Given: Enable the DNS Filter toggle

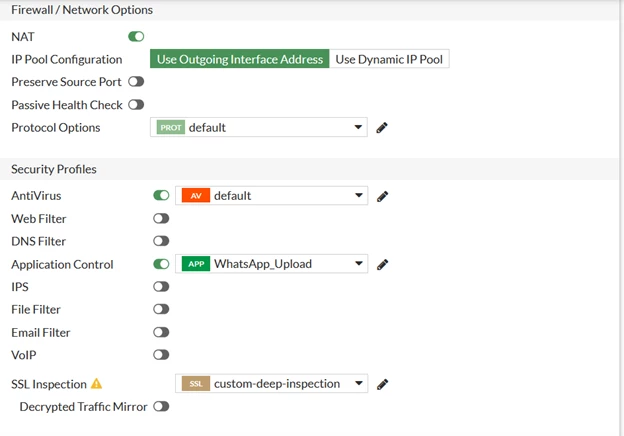Looking at the screenshot, I should [x=161, y=241].
